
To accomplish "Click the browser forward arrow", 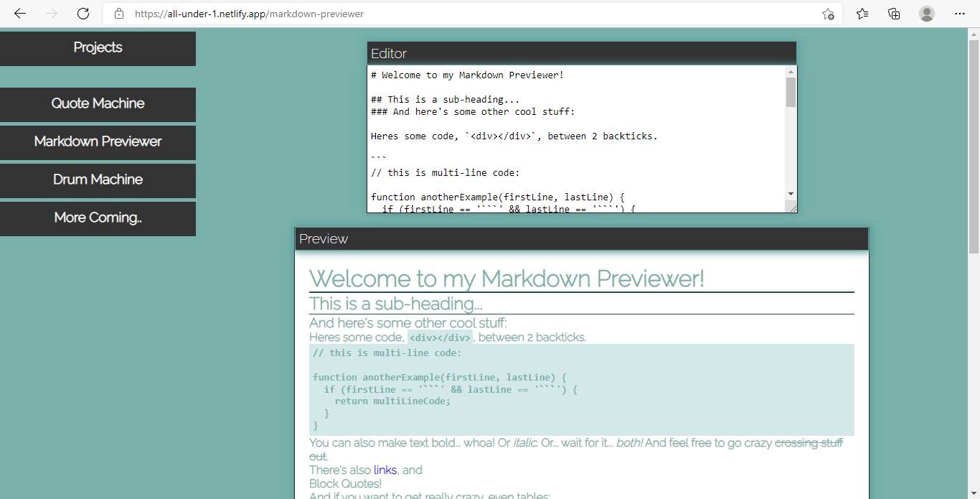I will (x=52, y=14).
